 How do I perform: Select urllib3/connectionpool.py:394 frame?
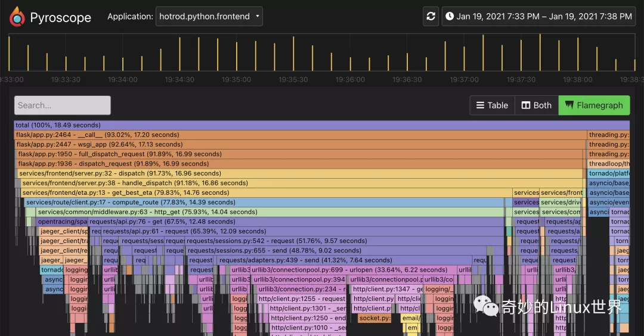coord(299,279)
